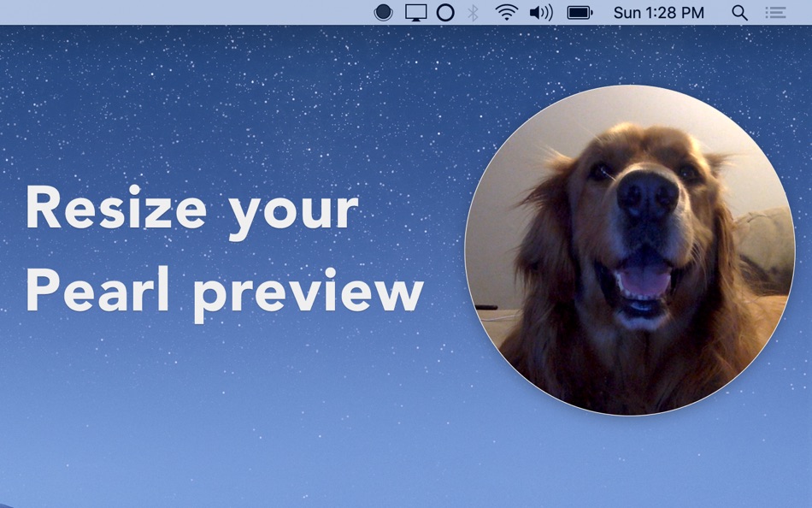Click the circular Pearl camera preview
The height and width of the screenshot is (508, 812).
pos(630,251)
